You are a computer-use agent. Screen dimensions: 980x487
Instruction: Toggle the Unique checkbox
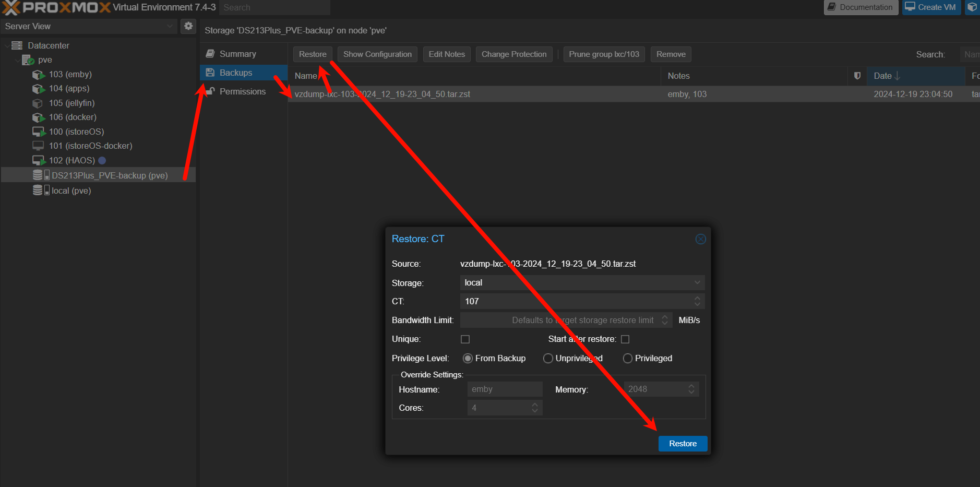[465, 339]
